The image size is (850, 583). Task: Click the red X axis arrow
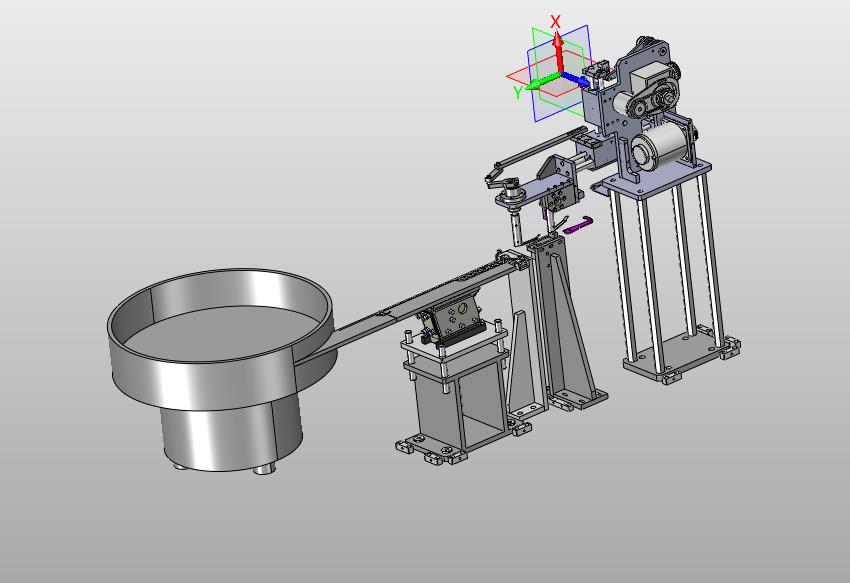558,52
